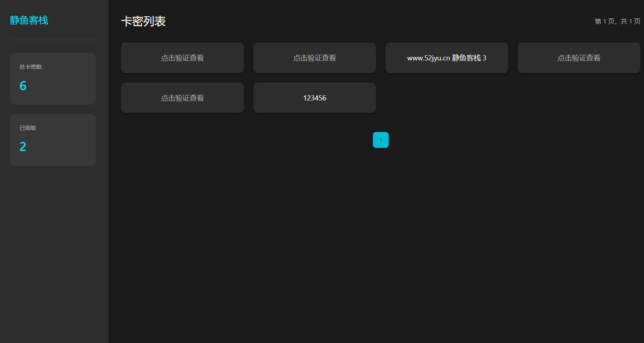This screenshot has width=644, height=343.
Task: Open the last 点击验证查看 card in top row
Action: click(x=578, y=58)
